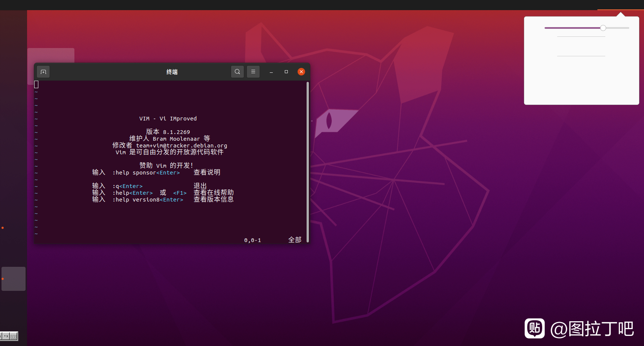Select the highlighted running app in dock
644x346 pixels.
(x=14, y=279)
